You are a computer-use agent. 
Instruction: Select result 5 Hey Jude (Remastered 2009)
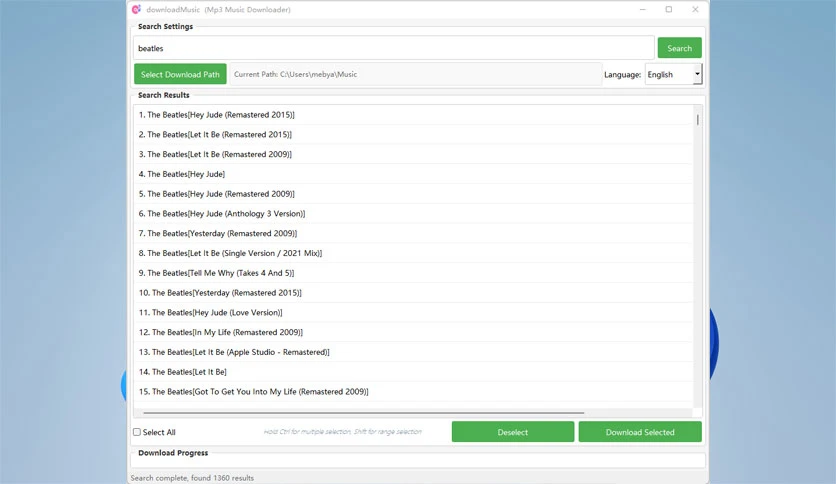coord(413,193)
